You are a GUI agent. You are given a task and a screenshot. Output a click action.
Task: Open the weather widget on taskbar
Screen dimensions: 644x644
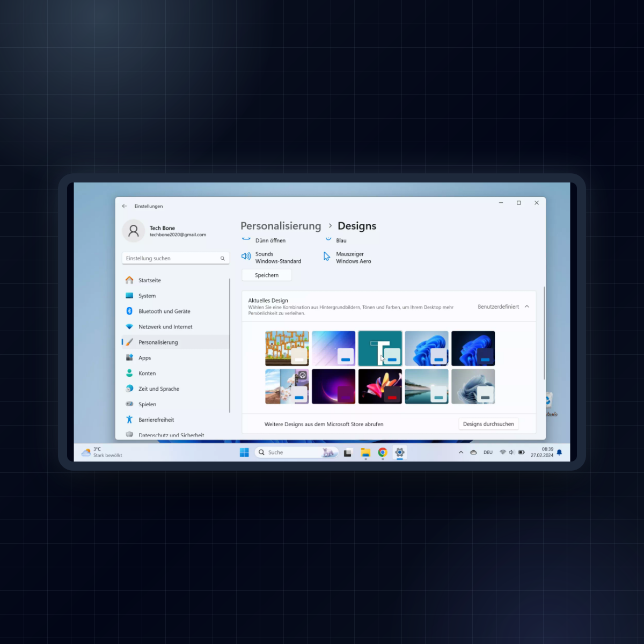click(102, 452)
